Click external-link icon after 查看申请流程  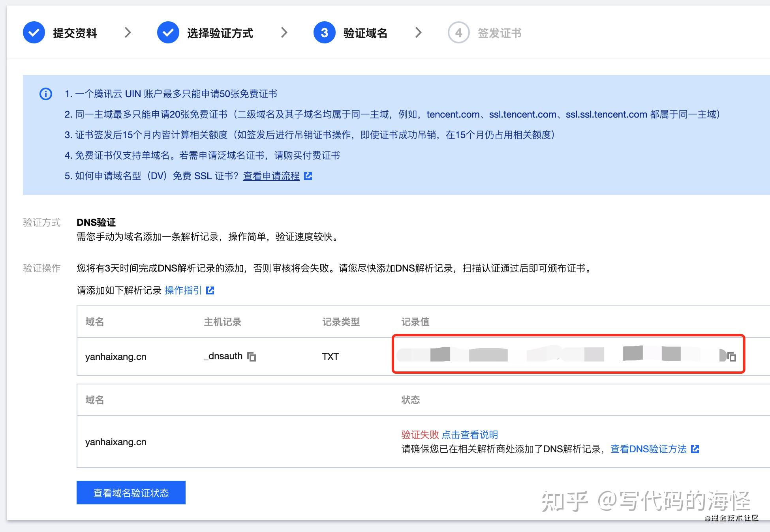tap(308, 176)
